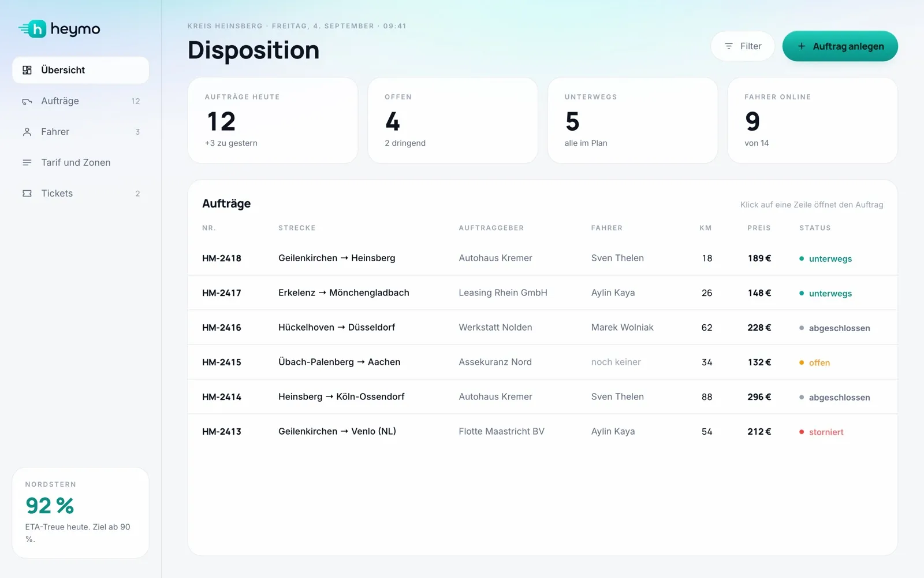Viewport: 924px width, 578px height.
Task: Click route Erkelenz → Mönchengladbach
Action: click(x=344, y=292)
